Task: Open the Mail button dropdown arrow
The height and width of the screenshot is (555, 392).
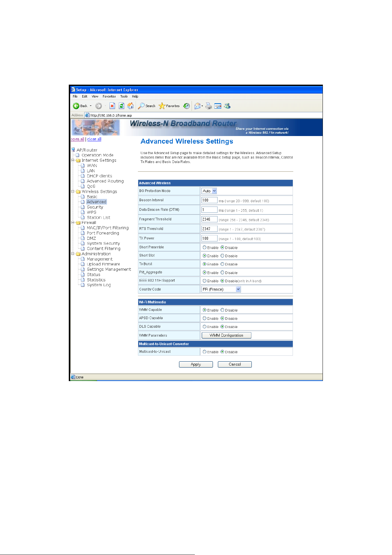Action: 202,106
